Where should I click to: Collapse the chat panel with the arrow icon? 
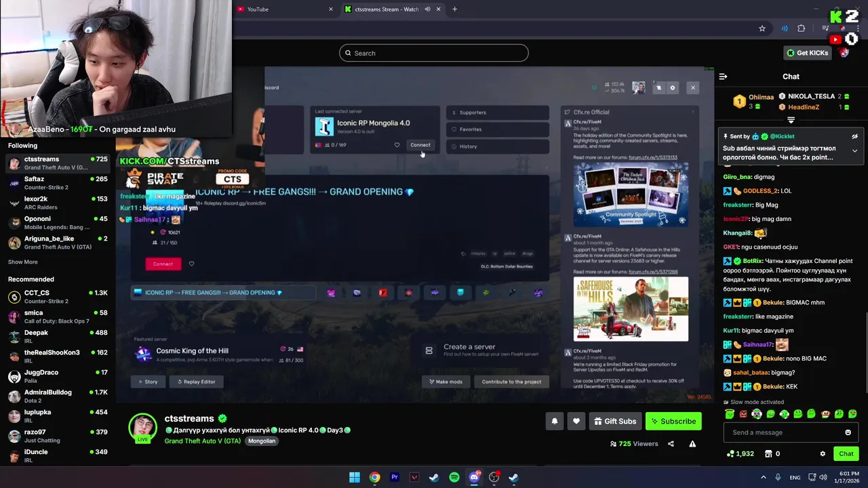tap(723, 77)
